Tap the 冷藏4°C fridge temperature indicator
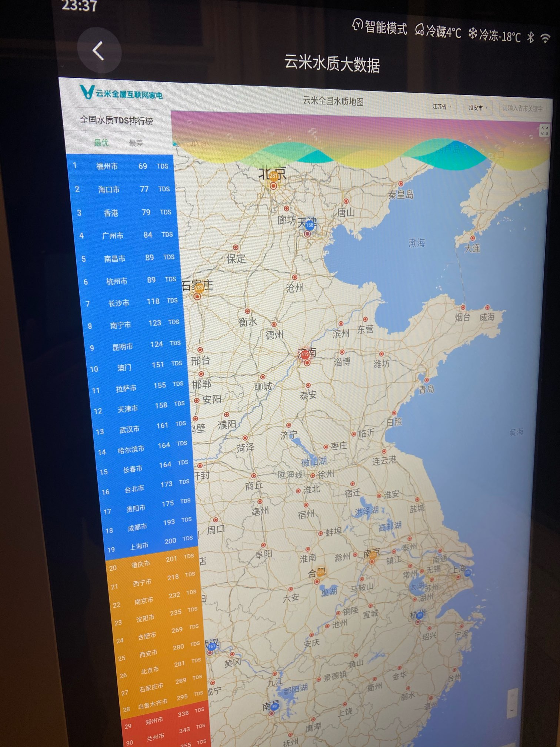The image size is (560, 747). [x=438, y=31]
